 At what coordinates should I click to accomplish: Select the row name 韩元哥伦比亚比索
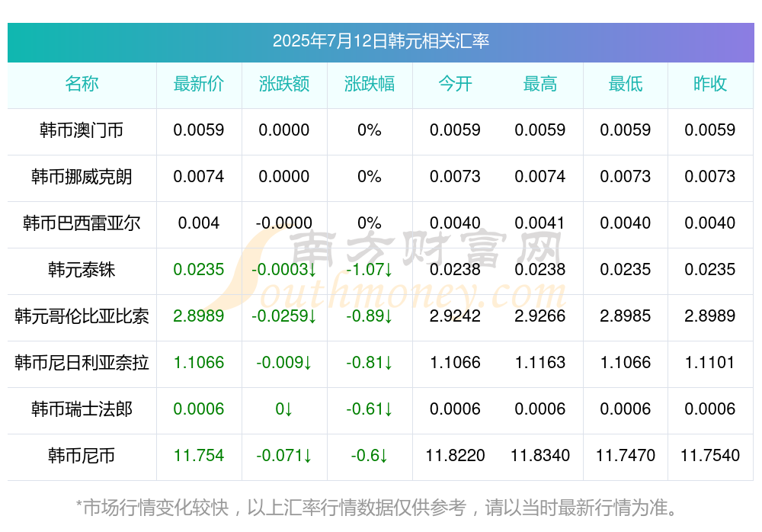[82, 316]
